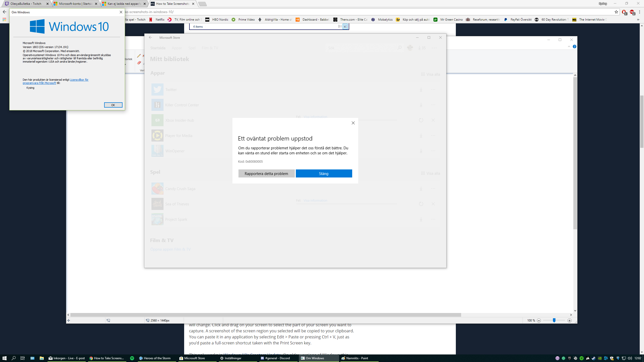
Task: Open Paint help question mark icon
Action: pos(575,47)
